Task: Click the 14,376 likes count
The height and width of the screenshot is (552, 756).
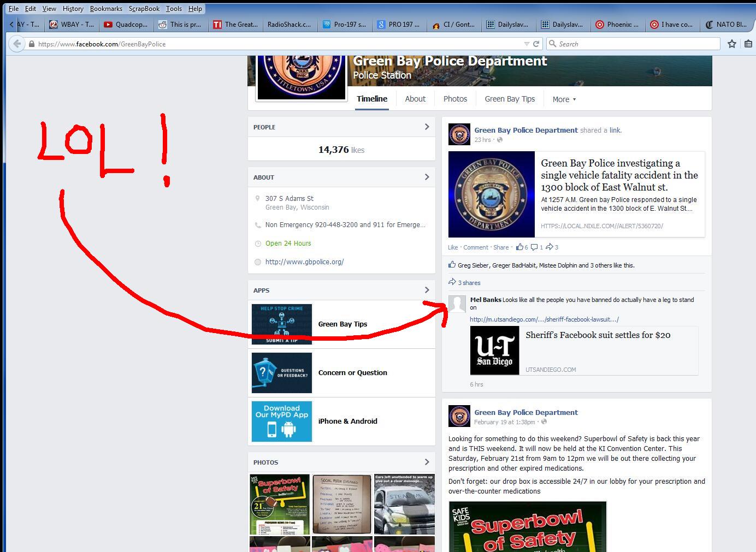Action: click(x=341, y=150)
